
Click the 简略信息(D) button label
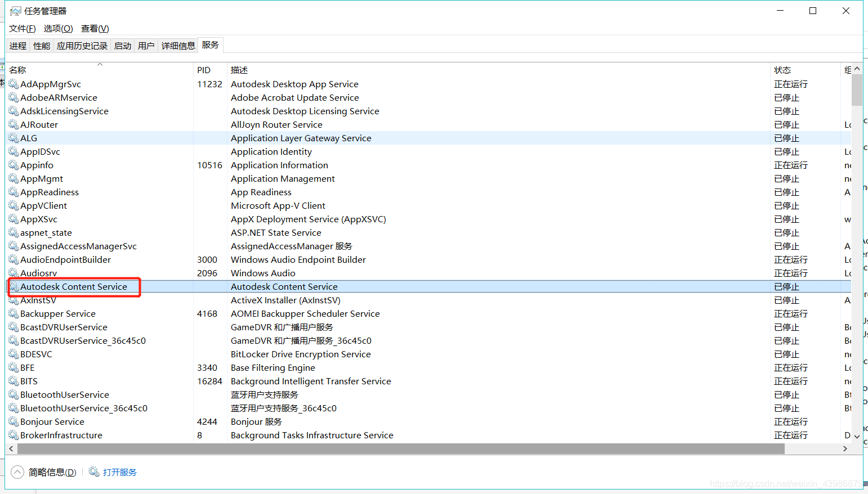[52, 472]
